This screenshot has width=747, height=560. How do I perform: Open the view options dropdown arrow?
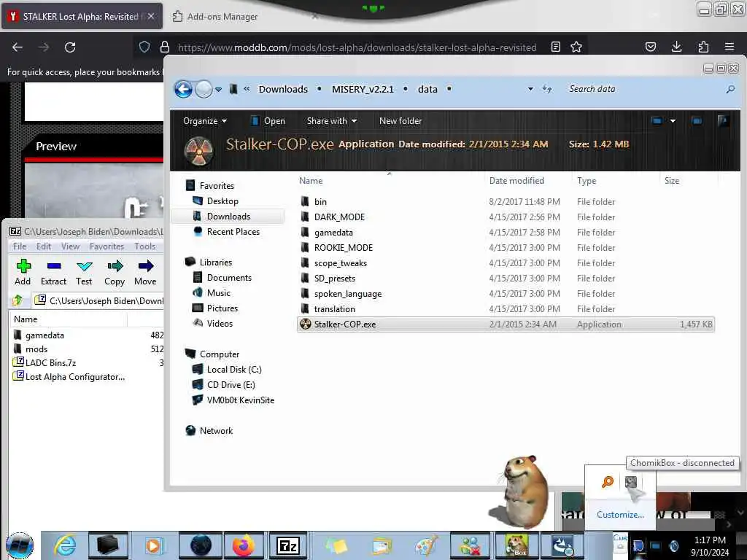tap(673, 121)
